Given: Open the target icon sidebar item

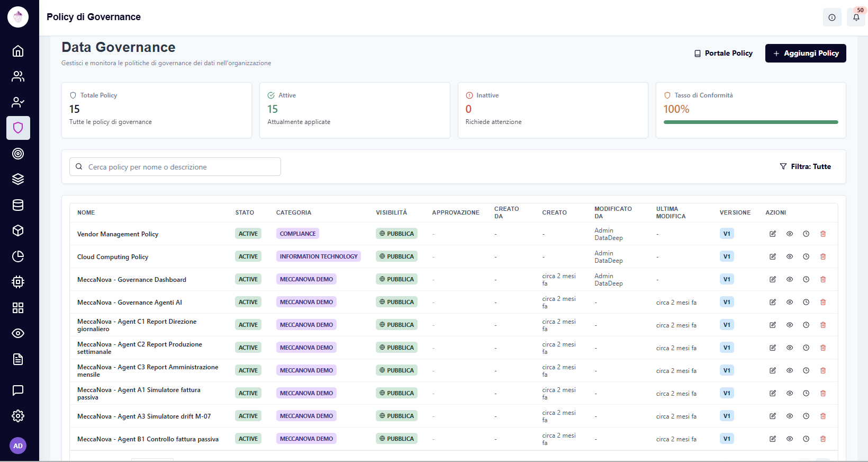Looking at the screenshot, I should click(x=18, y=154).
